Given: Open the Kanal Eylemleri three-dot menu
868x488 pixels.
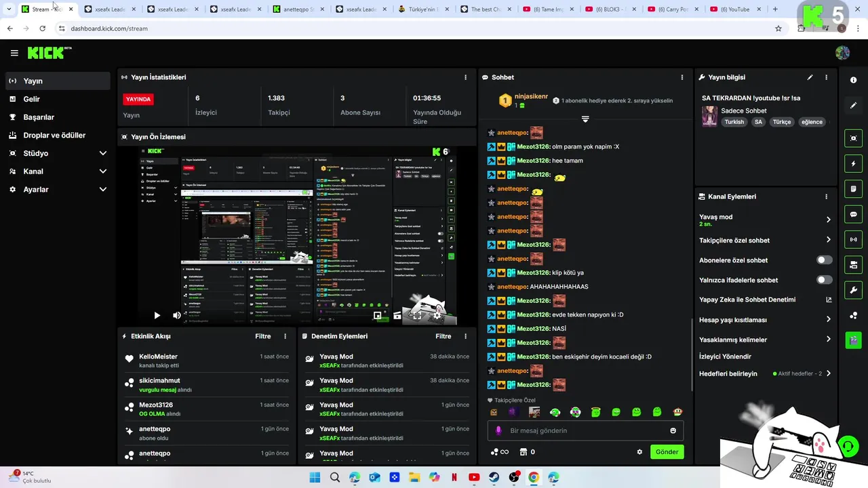Looking at the screenshot, I should pyautogui.click(x=826, y=197).
